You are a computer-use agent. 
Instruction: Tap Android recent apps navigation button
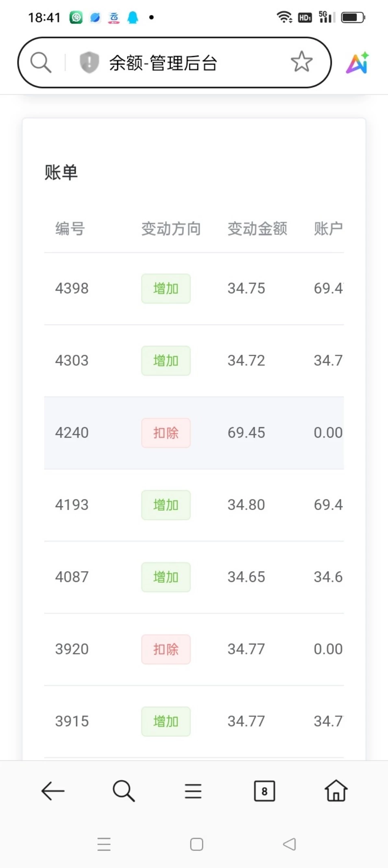[104, 844]
